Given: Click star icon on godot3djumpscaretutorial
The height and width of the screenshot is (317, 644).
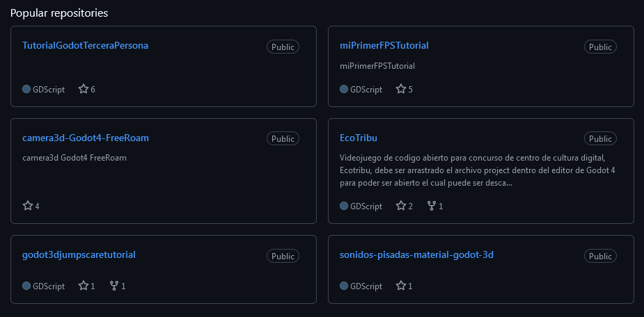Looking at the screenshot, I should tap(84, 286).
